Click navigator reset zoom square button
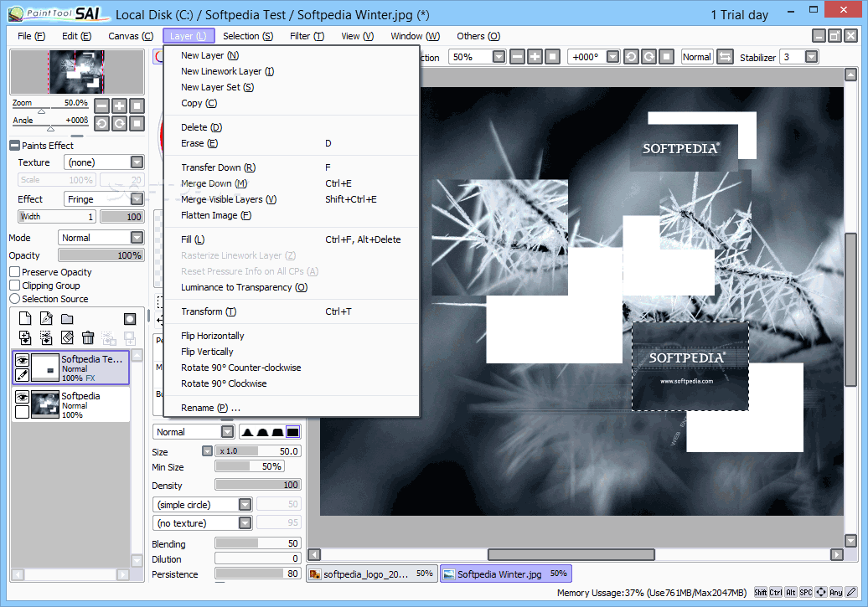The height and width of the screenshot is (607, 868). (137, 105)
